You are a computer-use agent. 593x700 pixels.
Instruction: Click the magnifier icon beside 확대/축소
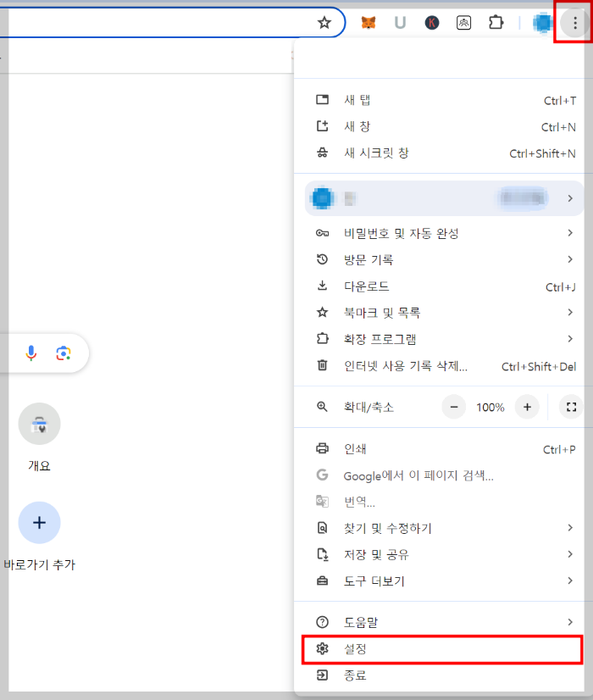322,407
